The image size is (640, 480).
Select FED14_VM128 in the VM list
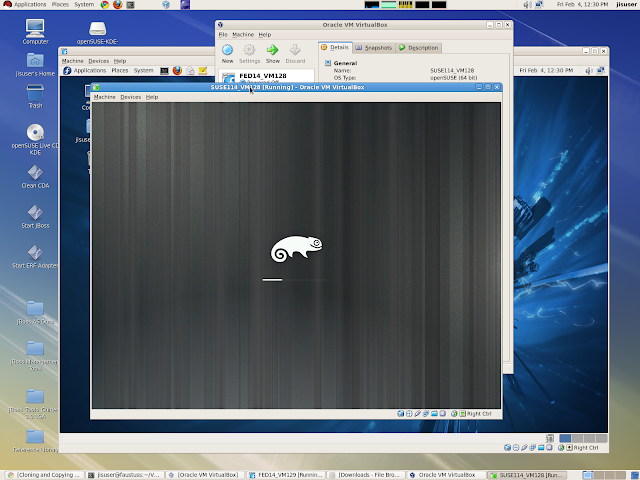[x=267, y=78]
